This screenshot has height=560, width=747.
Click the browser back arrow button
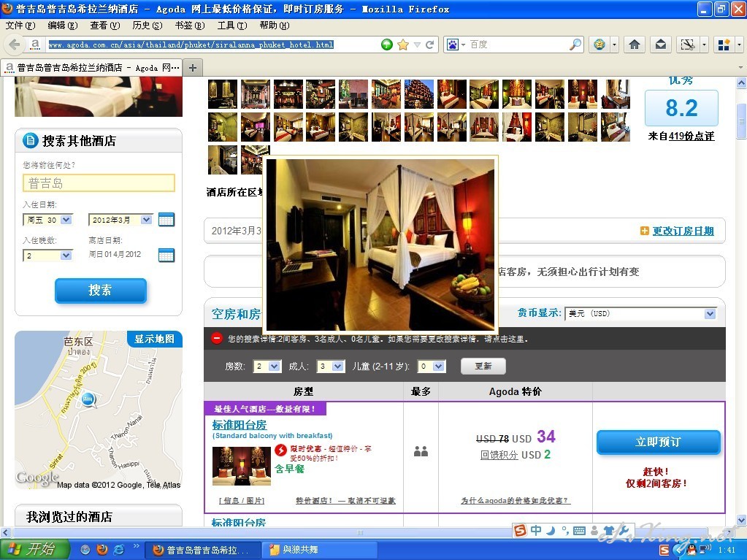15,45
